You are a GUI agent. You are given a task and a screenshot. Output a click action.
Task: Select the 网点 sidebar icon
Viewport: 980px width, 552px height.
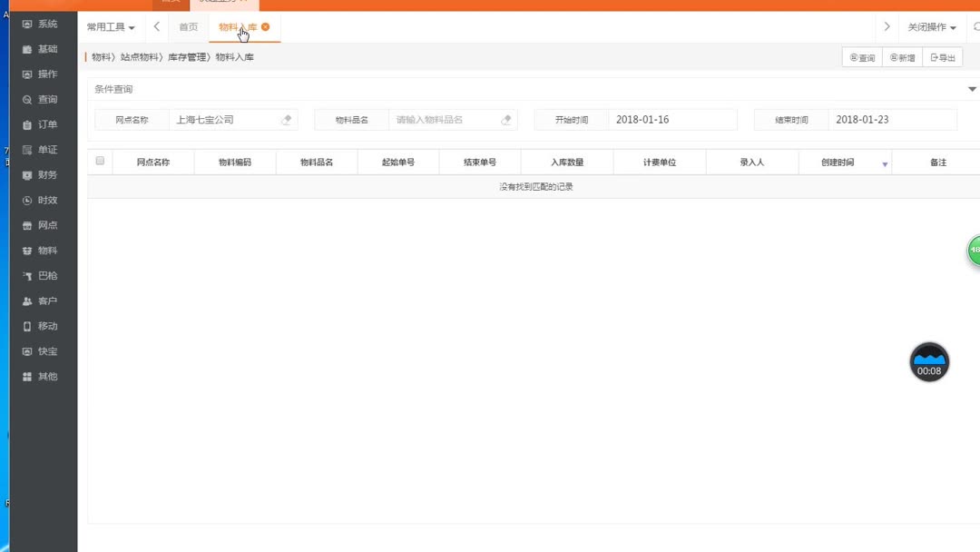[x=42, y=225]
